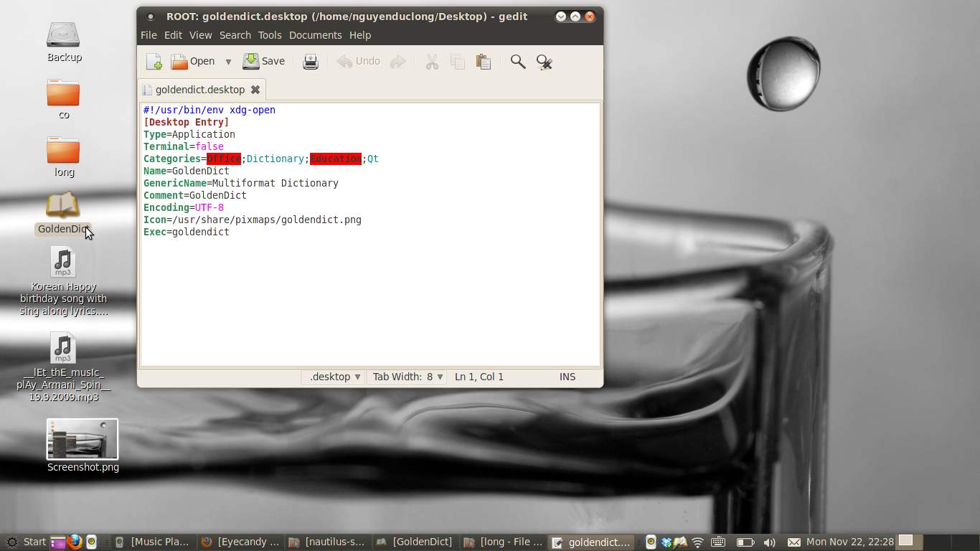
Task: Click the Mon Nov 22, 22:28 clock
Action: click(x=850, y=542)
